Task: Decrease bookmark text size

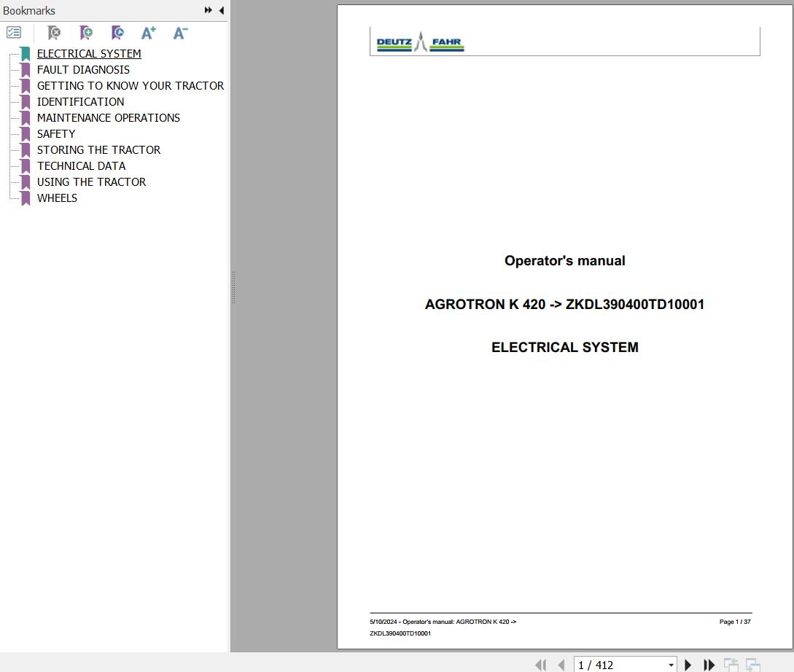Action: 180,33
